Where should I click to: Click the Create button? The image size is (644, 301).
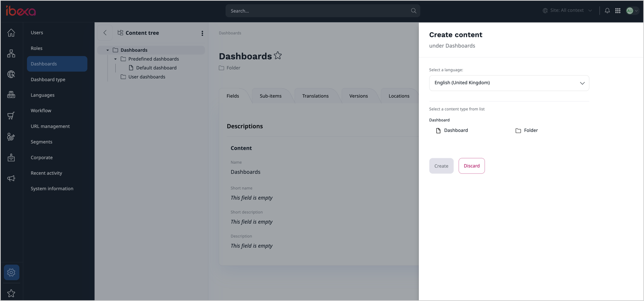point(441,166)
